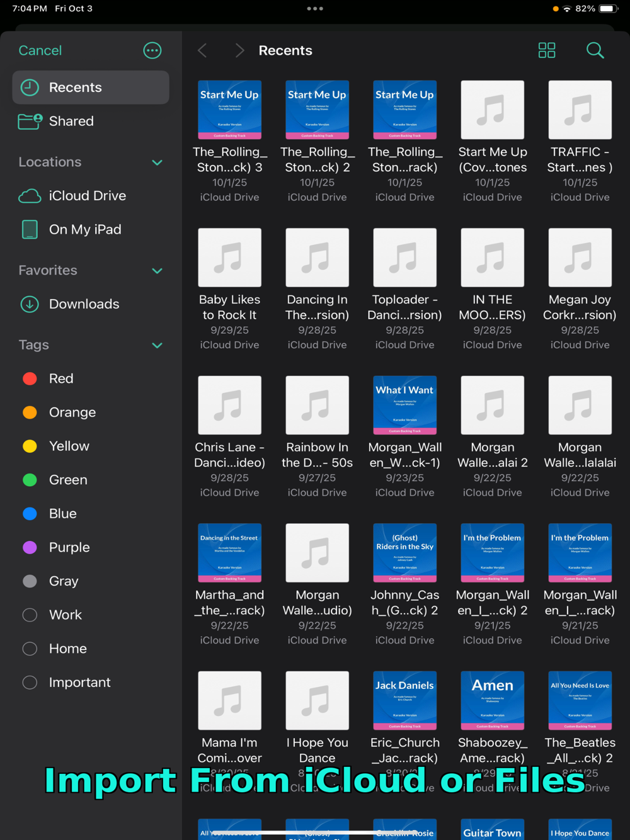630x840 pixels.
Task: Select Eric_Church_Jac...rack) Jack Daniels file
Action: click(x=404, y=732)
